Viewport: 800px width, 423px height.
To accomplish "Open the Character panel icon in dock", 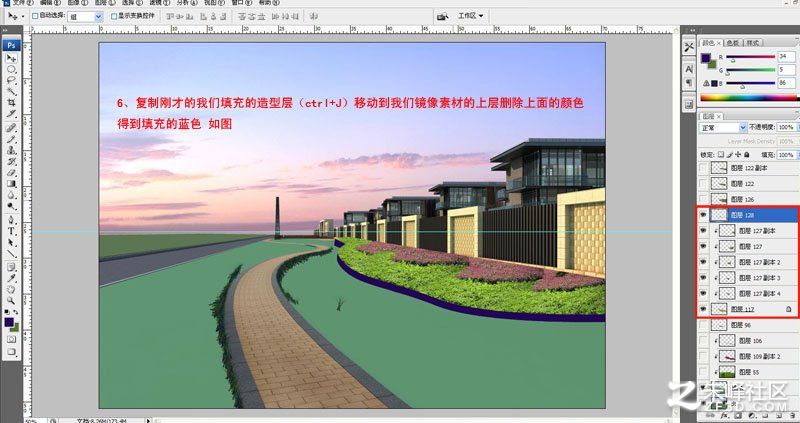I will (x=689, y=69).
